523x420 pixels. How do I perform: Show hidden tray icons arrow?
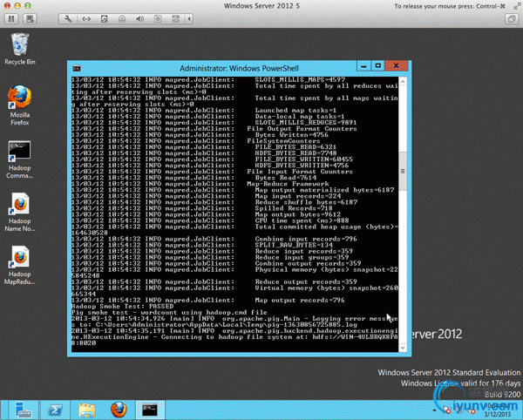(x=434, y=410)
